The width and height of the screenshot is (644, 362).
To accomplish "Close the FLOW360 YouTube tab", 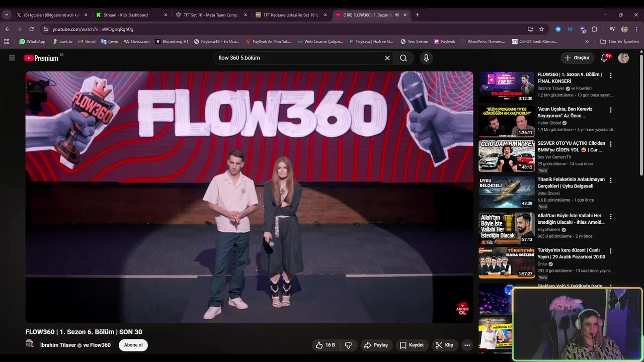I will tap(405, 15).
